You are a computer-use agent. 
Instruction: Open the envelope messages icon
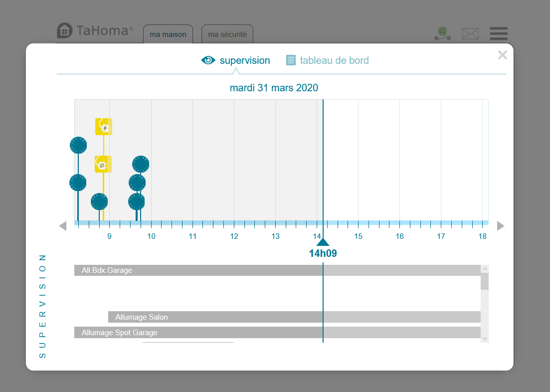(470, 34)
